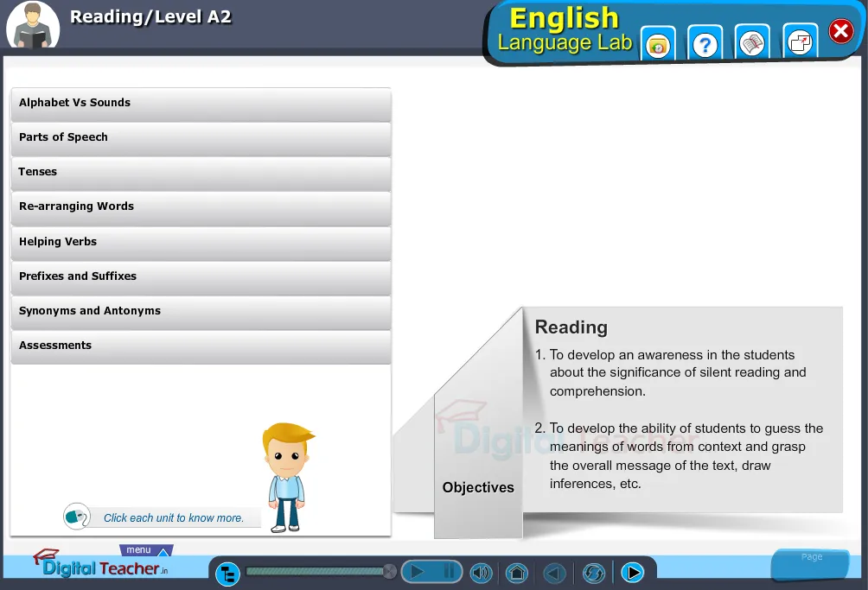Viewport: 868px width, 590px height.
Task: Click the cartoon boy character
Action: click(287, 478)
